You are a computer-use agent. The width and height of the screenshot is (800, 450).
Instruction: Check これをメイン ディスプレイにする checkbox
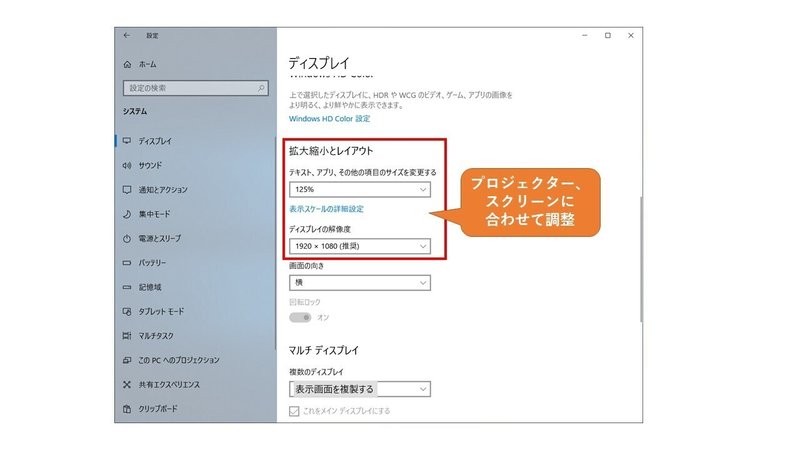click(294, 411)
